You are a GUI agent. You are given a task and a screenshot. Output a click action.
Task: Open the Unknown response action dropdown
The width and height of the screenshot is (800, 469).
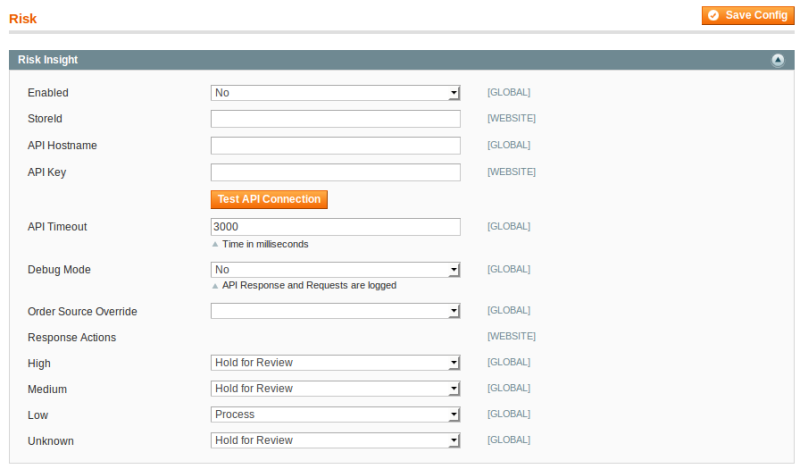[335, 440]
